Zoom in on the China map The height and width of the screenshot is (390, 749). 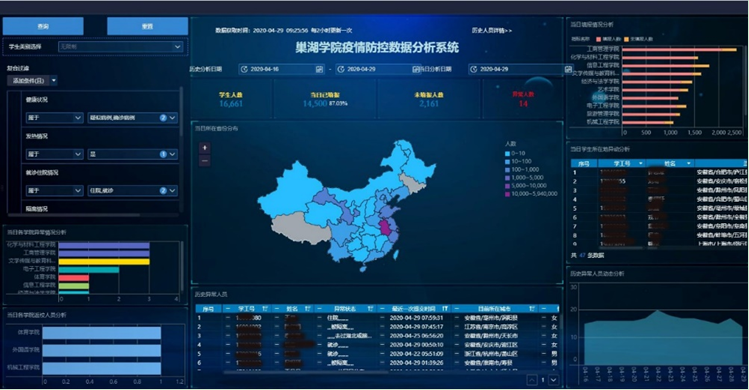tap(204, 148)
